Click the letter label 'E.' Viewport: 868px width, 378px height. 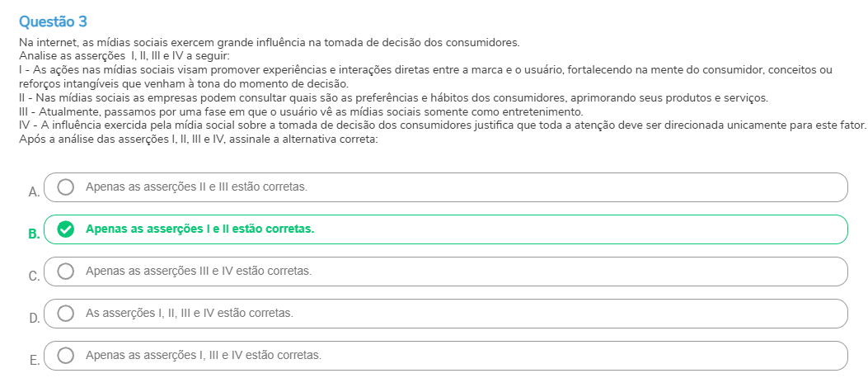tap(34, 361)
